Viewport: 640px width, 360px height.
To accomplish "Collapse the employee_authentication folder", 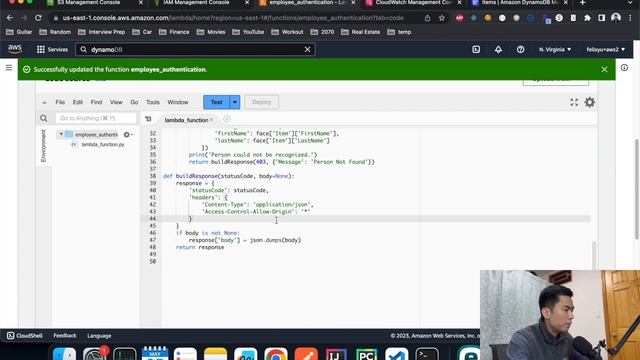I will point(61,134).
